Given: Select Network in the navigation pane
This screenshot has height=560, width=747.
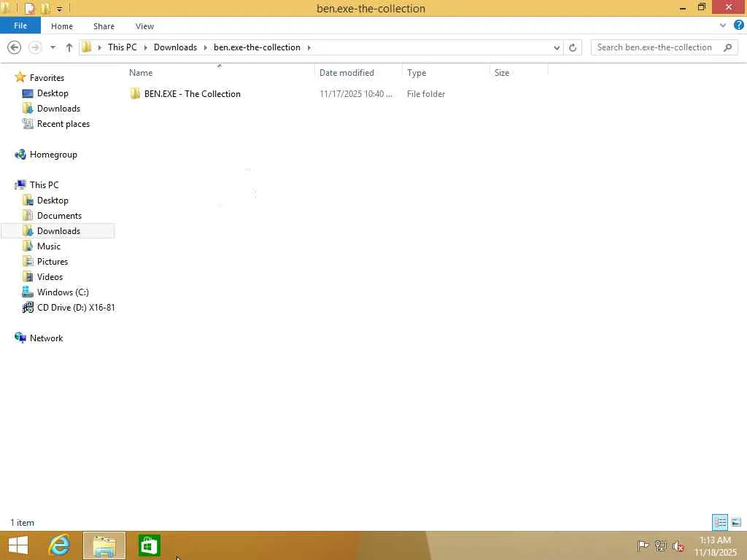Looking at the screenshot, I should (x=46, y=338).
